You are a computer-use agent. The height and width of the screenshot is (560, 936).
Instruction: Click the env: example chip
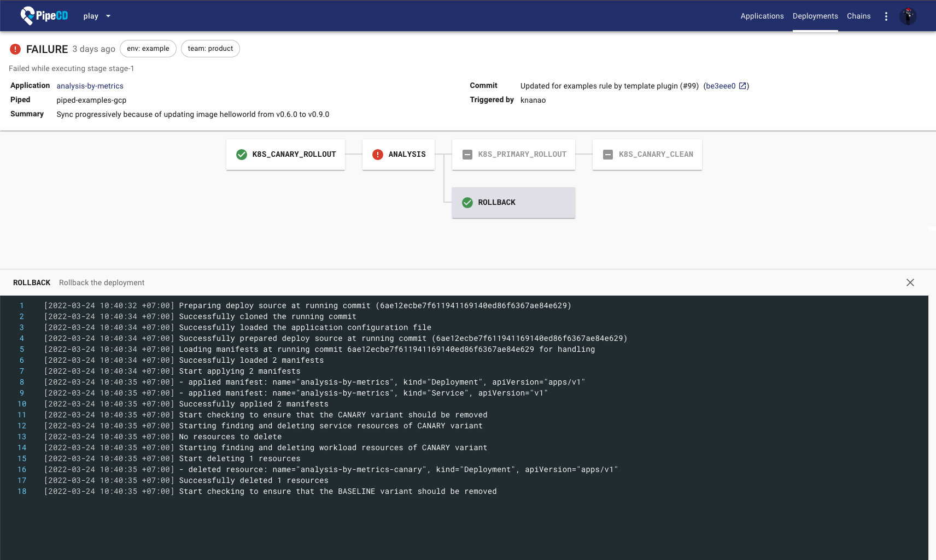[x=148, y=48]
